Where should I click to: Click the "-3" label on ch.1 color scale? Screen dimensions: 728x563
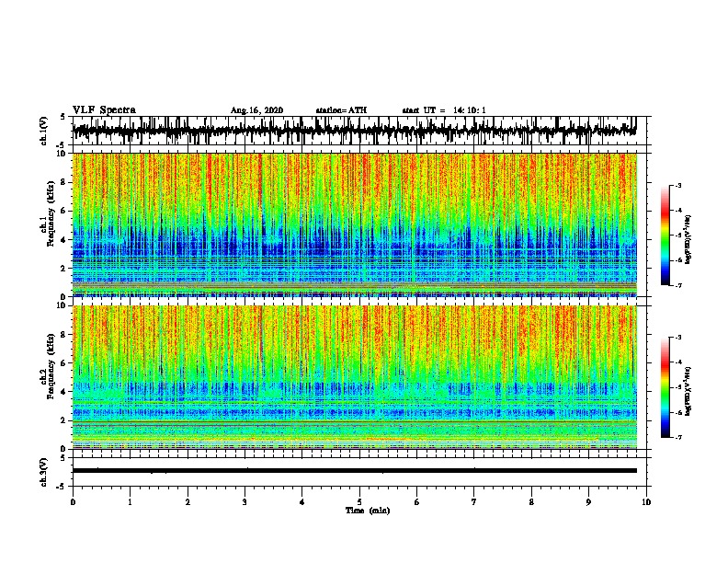pos(678,186)
